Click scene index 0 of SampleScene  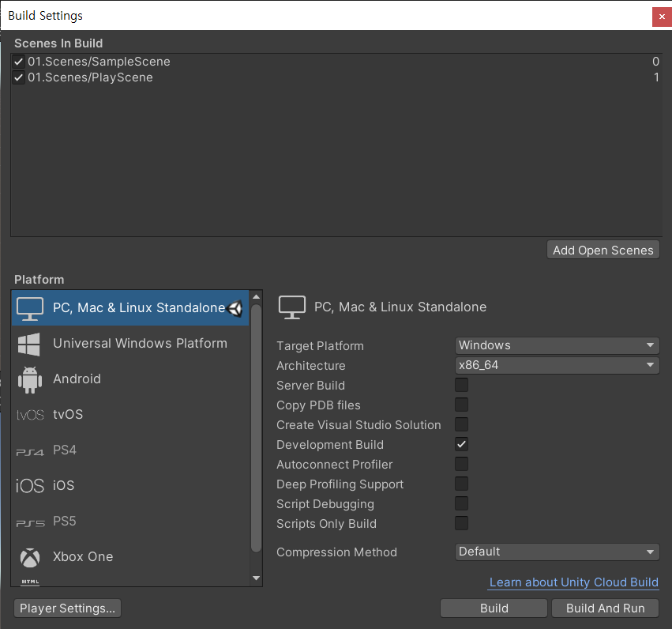[x=655, y=62]
